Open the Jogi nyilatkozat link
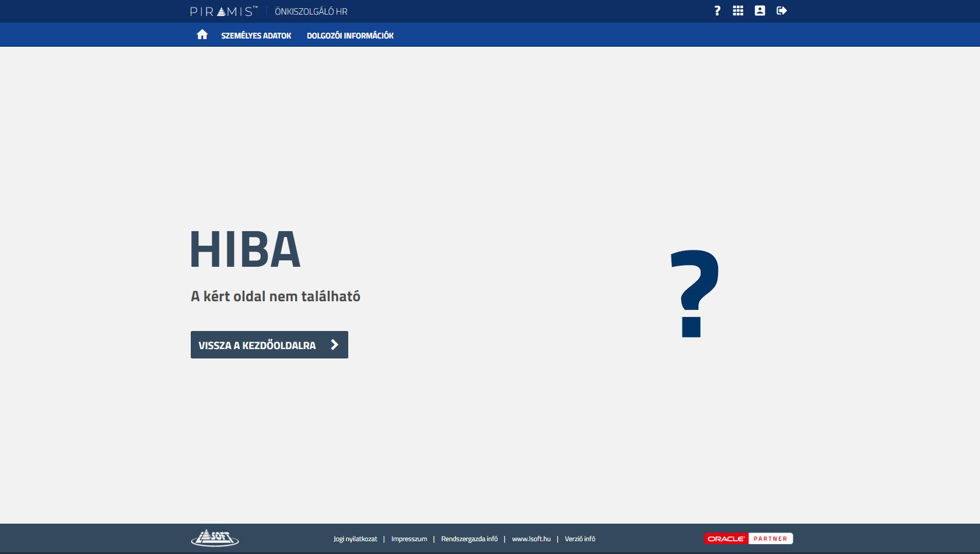Image resolution: width=980 pixels, height=554 pixels. [355, 539]
